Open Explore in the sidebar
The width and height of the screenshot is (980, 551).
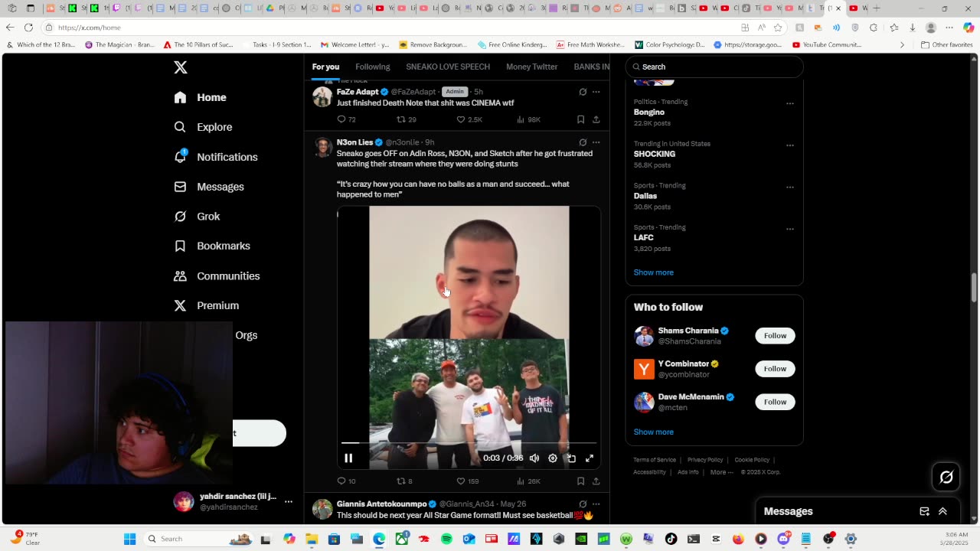click(203, 127)
